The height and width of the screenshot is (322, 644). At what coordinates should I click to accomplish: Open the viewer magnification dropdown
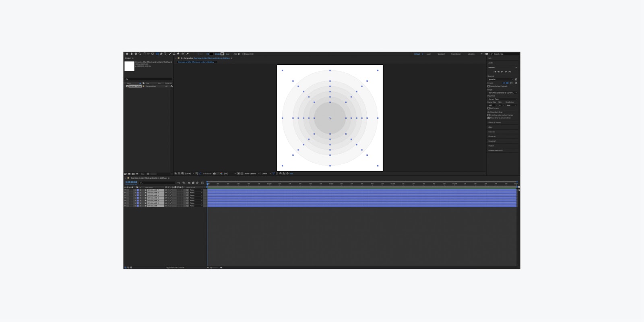click(x=190, y=173)
